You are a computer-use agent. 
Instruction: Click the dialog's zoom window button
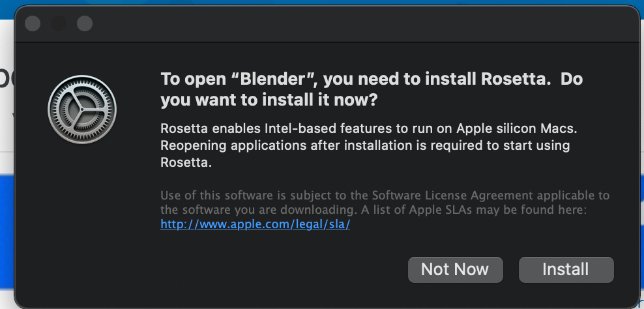(x=85, y=24)
